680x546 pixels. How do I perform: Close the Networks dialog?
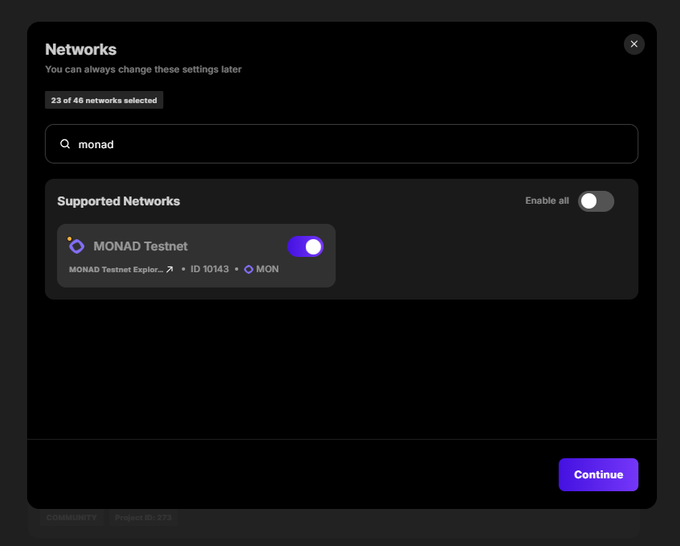[x=634, y=44]
